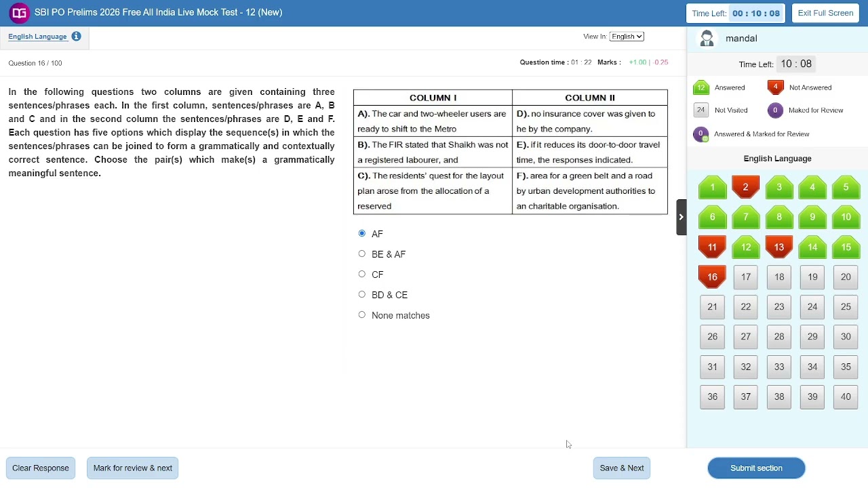Image resolution: width=868 pixels, height=488 pixels.
Task: Click Mark for review & next
Action: pyautogui.click(x=133, y=468)
